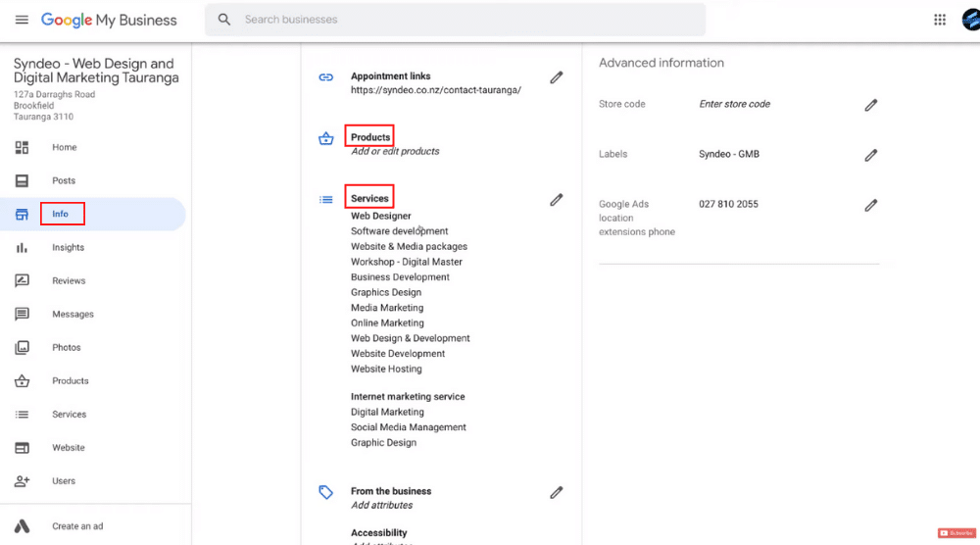Click the Users add-person icon
Viewport: 980px width, 545px height.
point(22,481)
